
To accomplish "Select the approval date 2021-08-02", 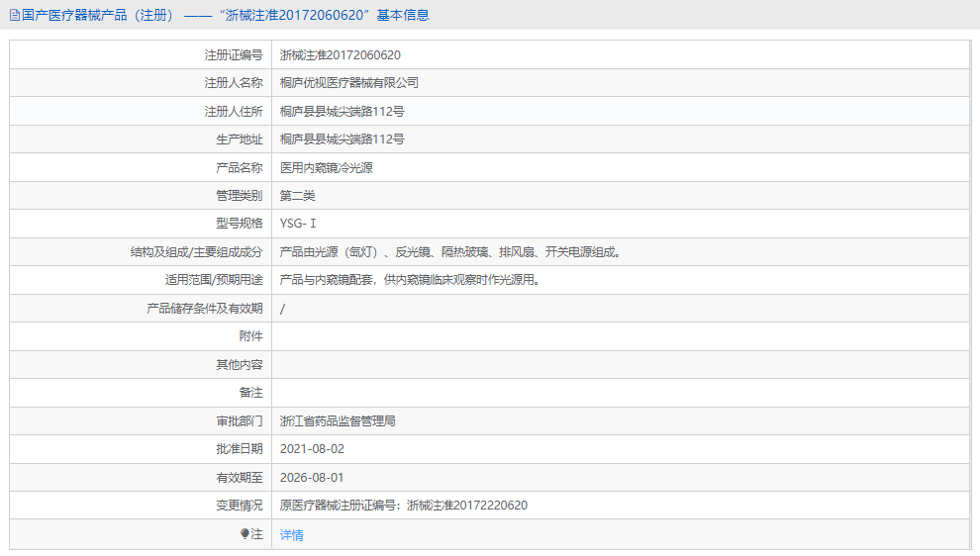I will click(x=312, y=448).
